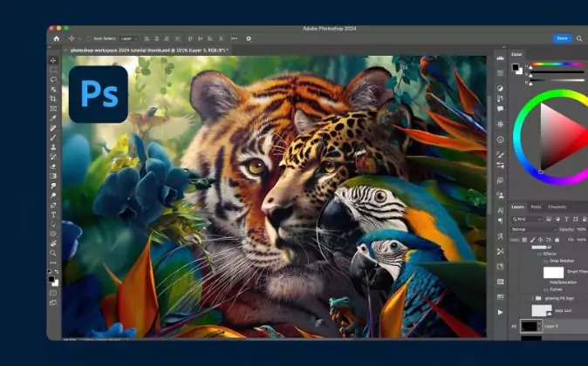Click the Home icon in options bar
Screen dimensions: 588x366
56,38
